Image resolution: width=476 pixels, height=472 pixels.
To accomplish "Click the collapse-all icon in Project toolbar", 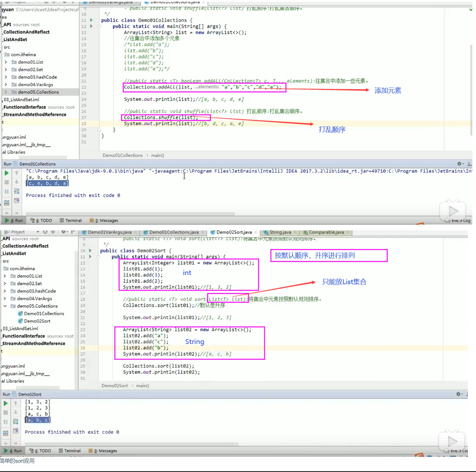I will pos(53,232).
